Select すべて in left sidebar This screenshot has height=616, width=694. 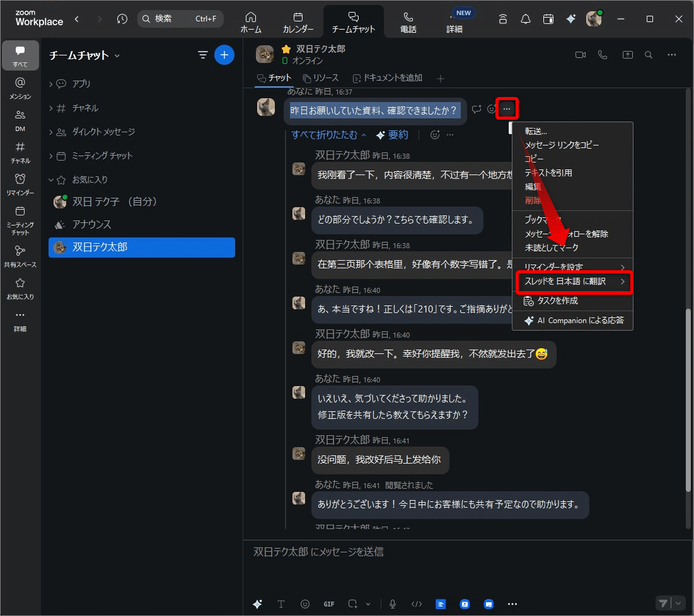(20, 55)
